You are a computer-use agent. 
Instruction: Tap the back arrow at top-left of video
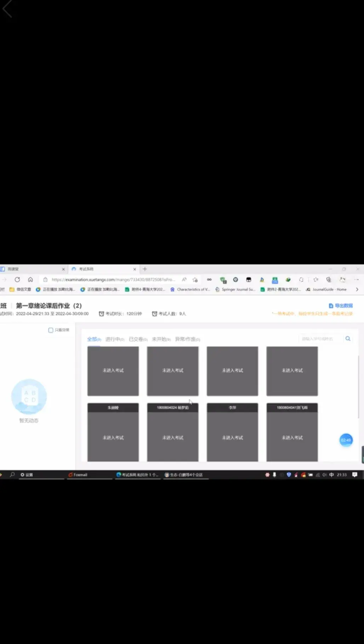click(x=7, y=8)
